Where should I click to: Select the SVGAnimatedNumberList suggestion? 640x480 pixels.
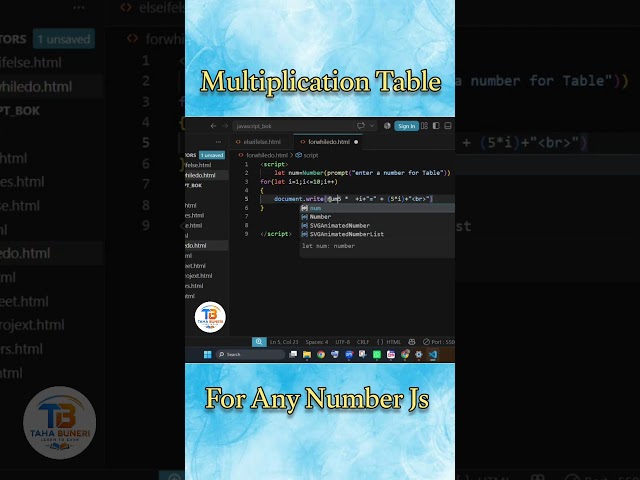click(x=378, y=234)
